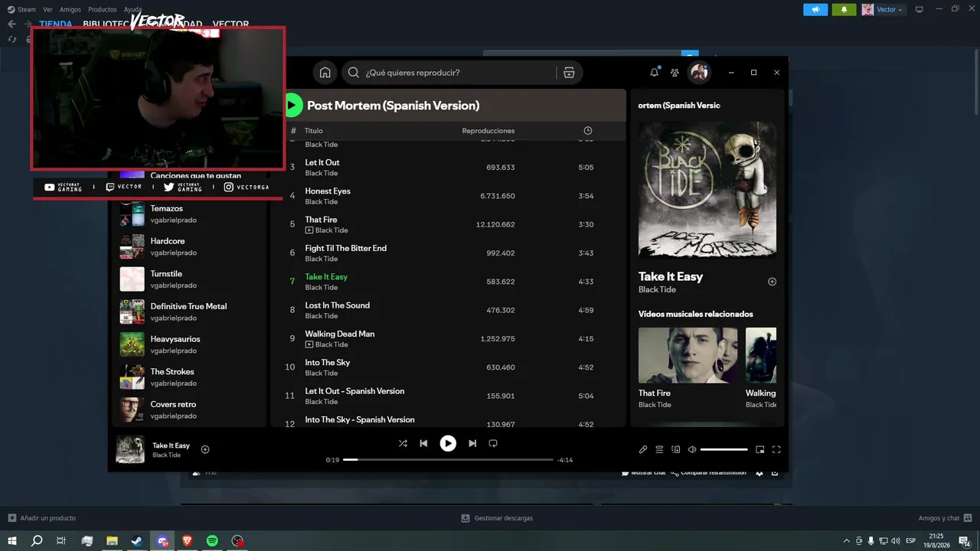Open the Spotify browse icon in search bar
980x551 pixels.
tap(569, 73)
